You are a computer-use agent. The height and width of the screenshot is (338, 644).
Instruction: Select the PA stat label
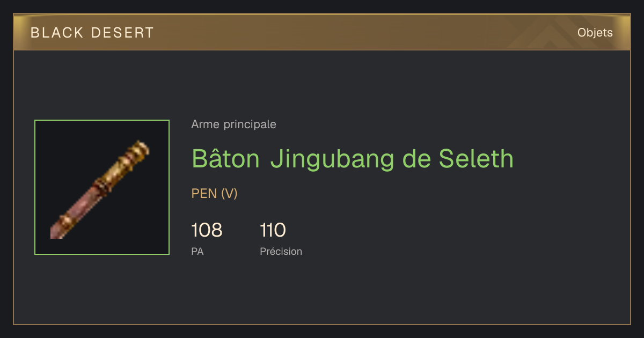[x=197, y=251]
